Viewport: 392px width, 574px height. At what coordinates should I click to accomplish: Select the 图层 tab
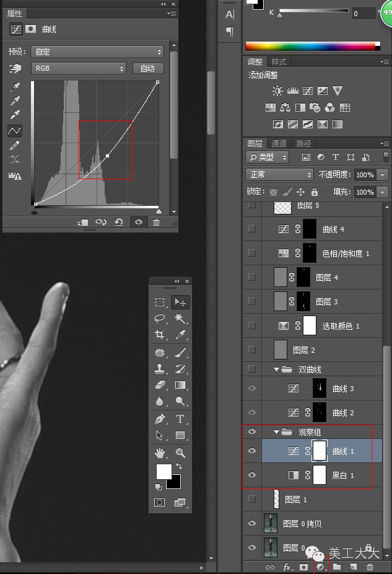(x=255, y=144)
